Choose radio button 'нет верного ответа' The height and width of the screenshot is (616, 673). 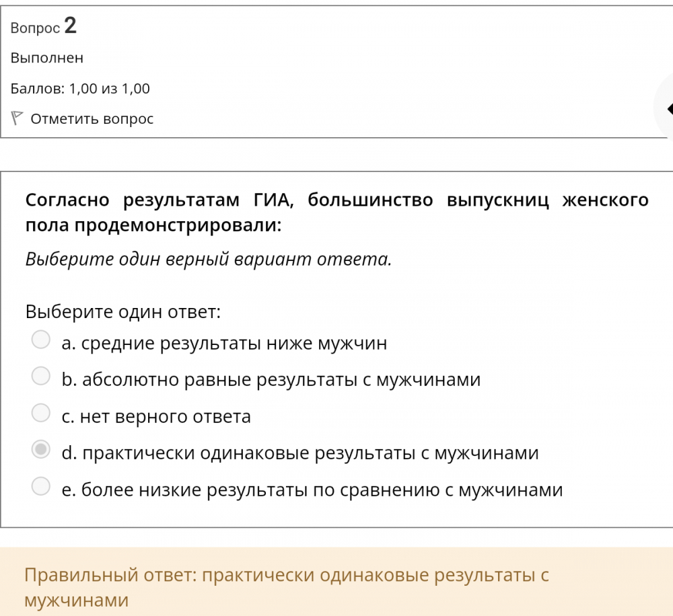42,413
